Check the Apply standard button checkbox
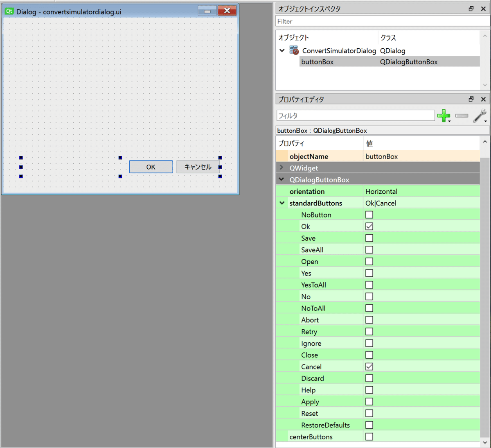Image resolution: width=491 pixels, height=448 pixels. click(369, 402)
